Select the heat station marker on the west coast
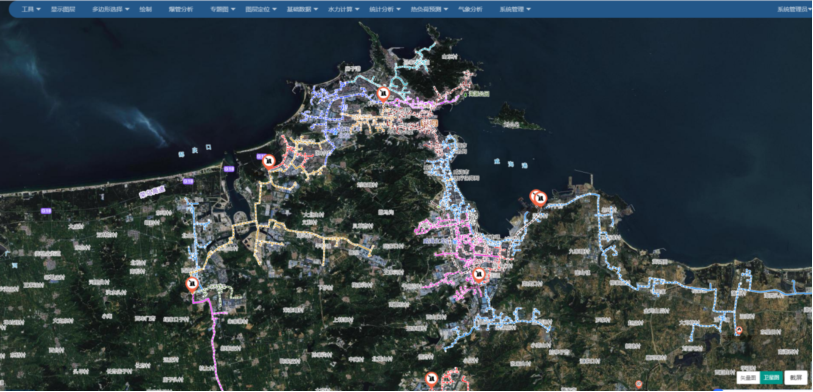 tap(268, 161)
